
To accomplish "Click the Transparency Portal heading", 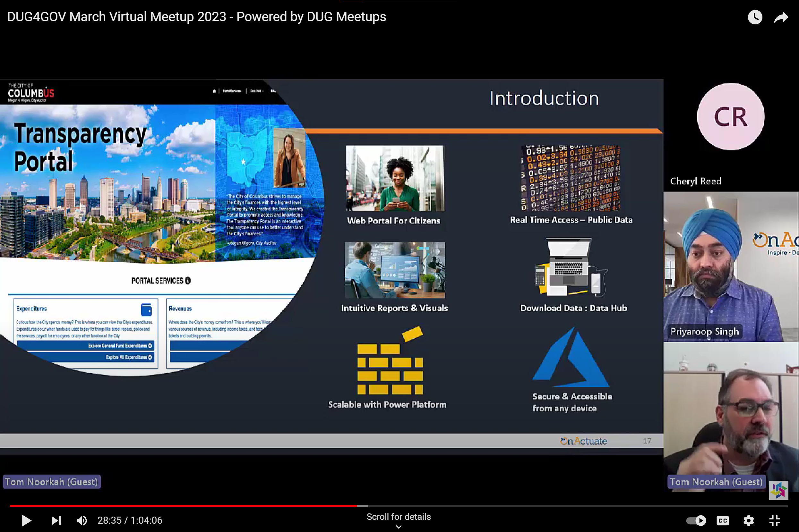I will pos(80,147).
